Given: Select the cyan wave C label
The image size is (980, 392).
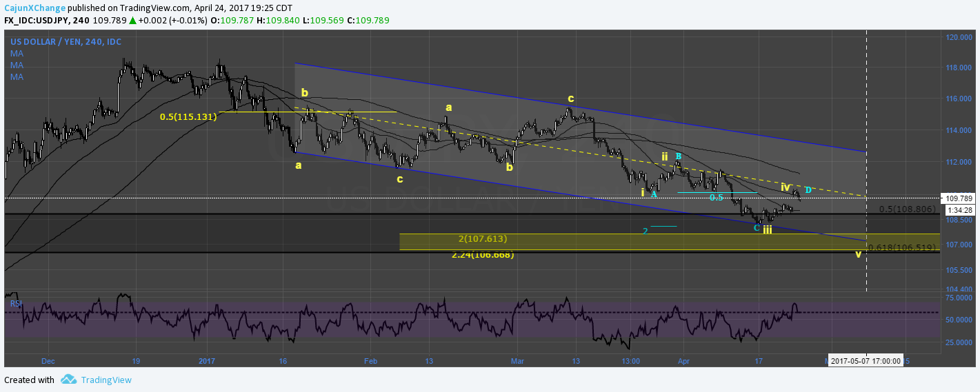Looking at the screenshot, I should coord(757,227).
